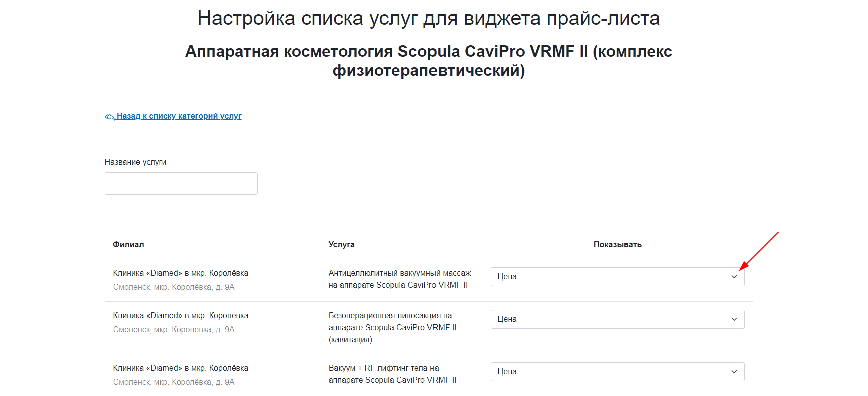Click Клиника Diamed name in RF лифтинг row
Screen dimensions: 868x396
[181, 368]
